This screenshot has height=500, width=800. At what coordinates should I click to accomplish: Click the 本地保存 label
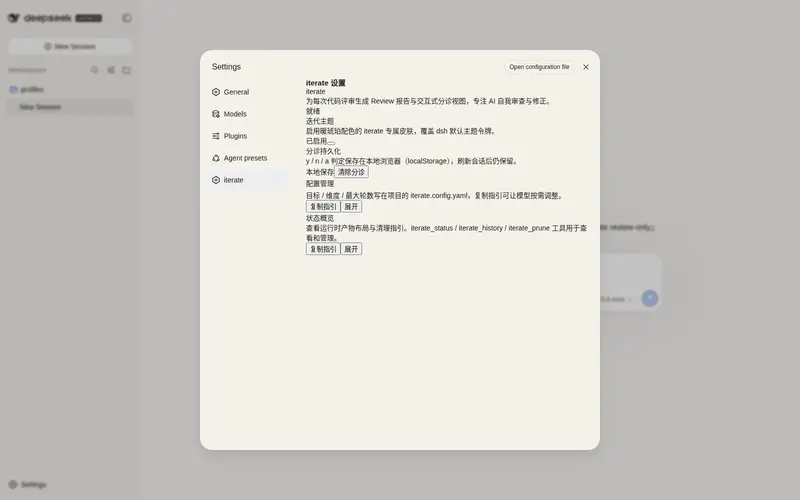click(320, 172)
